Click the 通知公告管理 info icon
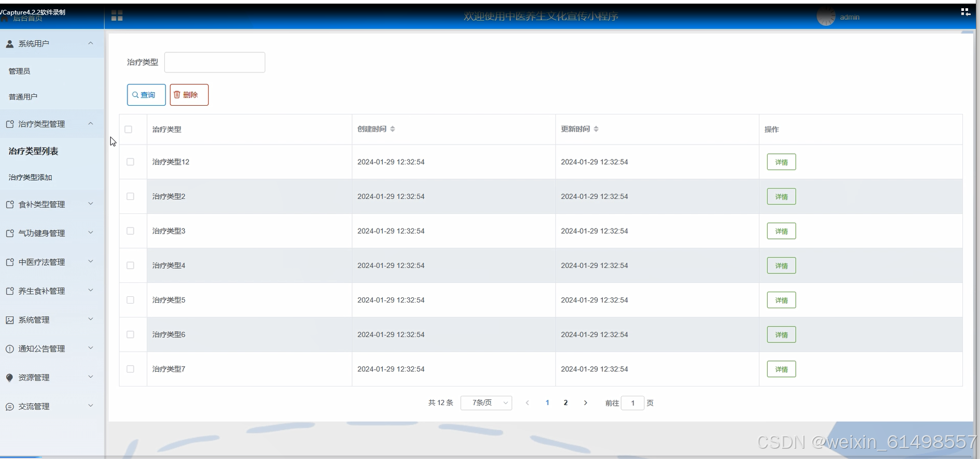This screenshot has width=980, height=459. (x=10, y=349)
